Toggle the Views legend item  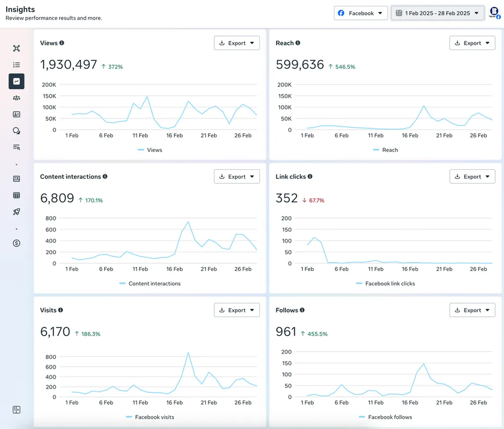pyautogui.click(x=150, y=150)
